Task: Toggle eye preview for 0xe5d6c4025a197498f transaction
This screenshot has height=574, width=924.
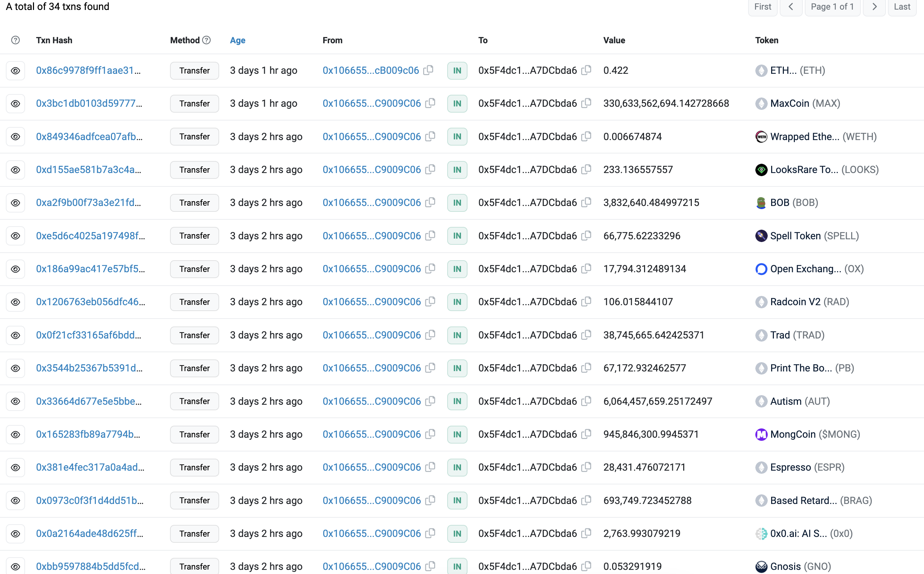Action: pos(15,236)
